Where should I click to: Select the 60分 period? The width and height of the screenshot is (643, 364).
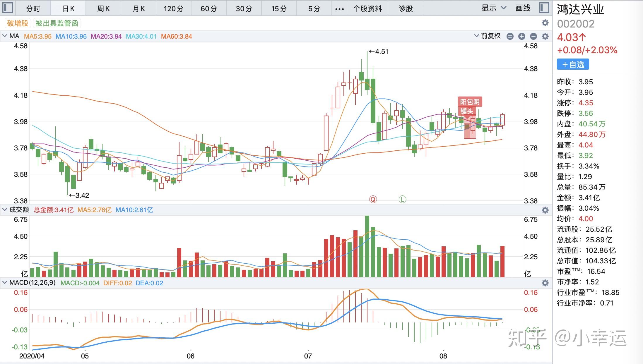(x=209, y=8)
